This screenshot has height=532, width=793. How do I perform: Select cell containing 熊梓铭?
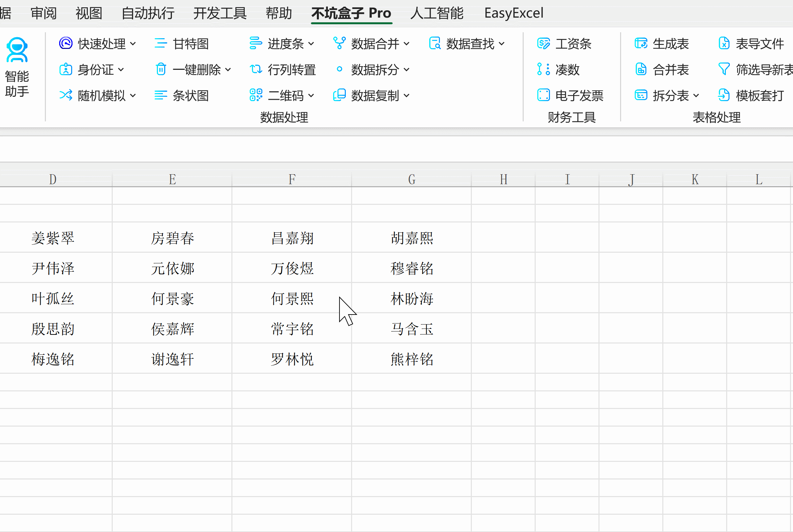click(x=411, y=359)
